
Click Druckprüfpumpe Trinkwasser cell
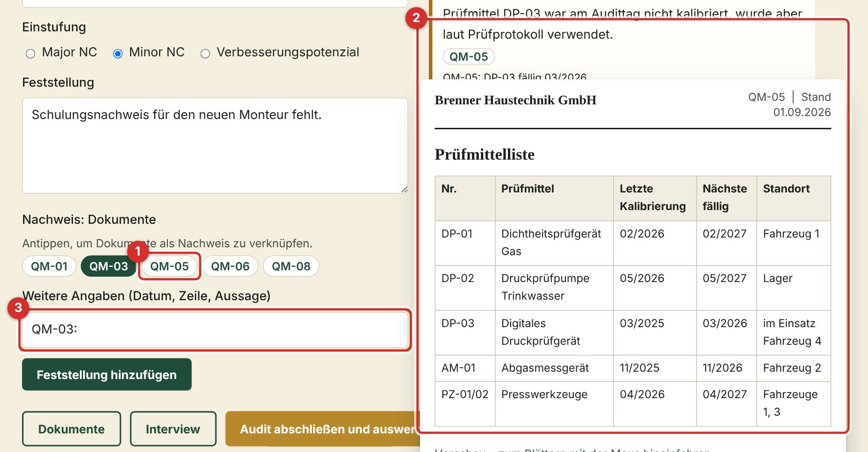click(554, 288)
